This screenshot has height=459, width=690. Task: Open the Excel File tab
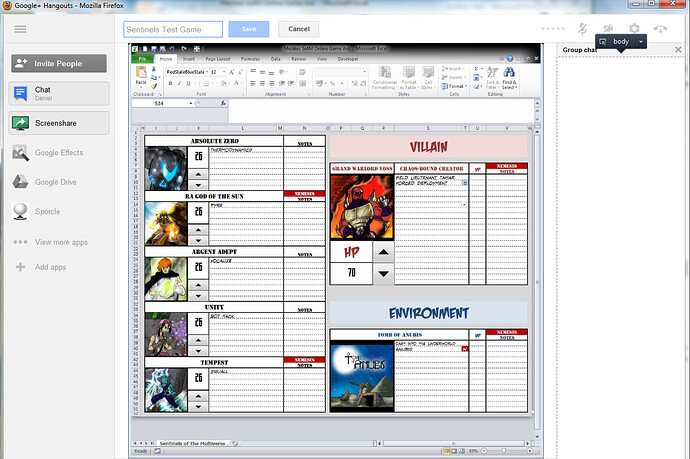point(143,59)
